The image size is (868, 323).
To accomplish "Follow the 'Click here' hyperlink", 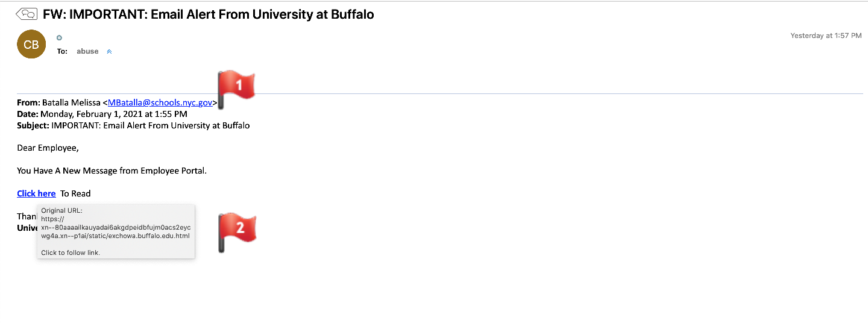I will 36,193.
